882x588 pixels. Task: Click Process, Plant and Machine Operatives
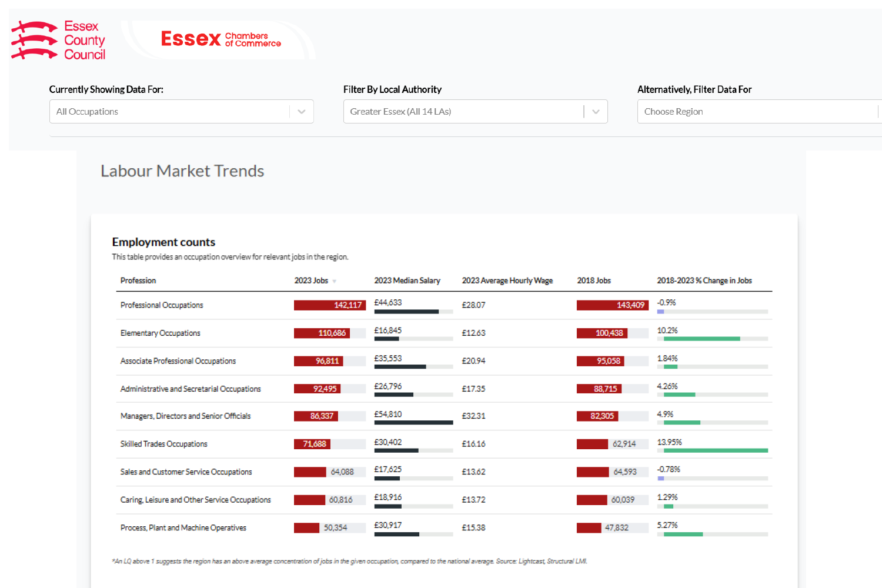183,528
